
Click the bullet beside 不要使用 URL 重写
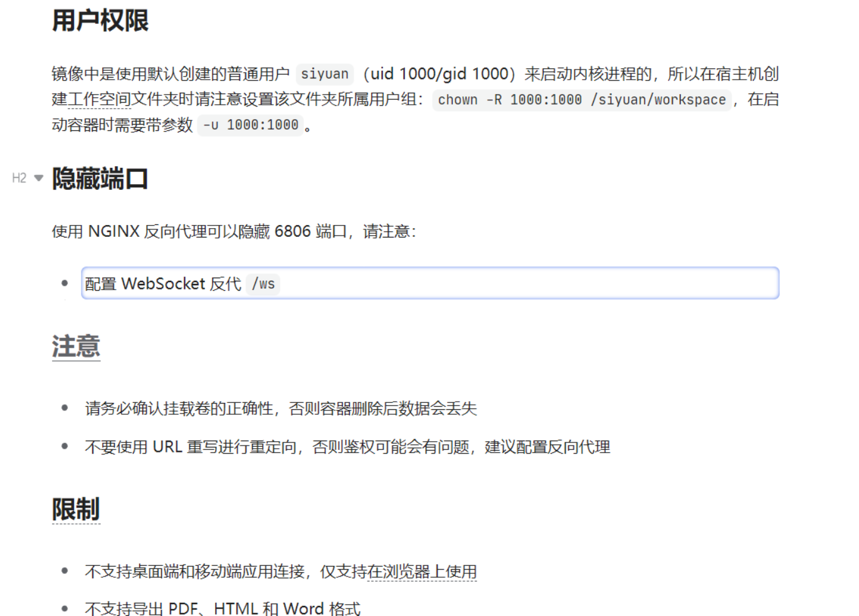[x=65, y=446]
